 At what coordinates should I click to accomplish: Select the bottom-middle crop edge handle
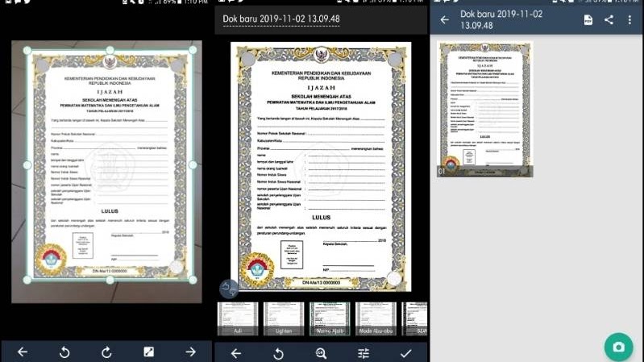pos(110,280)
